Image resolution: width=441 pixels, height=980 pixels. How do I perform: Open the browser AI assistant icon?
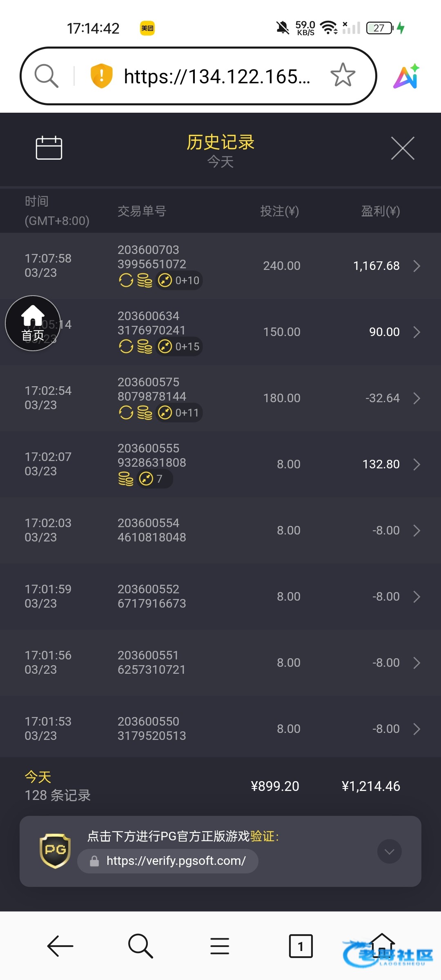[x=406, y=76]
